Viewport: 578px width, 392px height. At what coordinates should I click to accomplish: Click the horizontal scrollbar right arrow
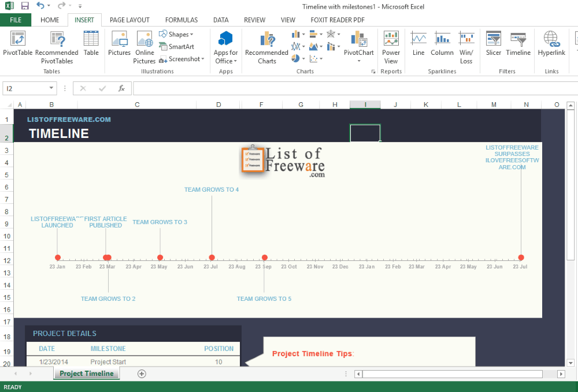coord(561,374)
